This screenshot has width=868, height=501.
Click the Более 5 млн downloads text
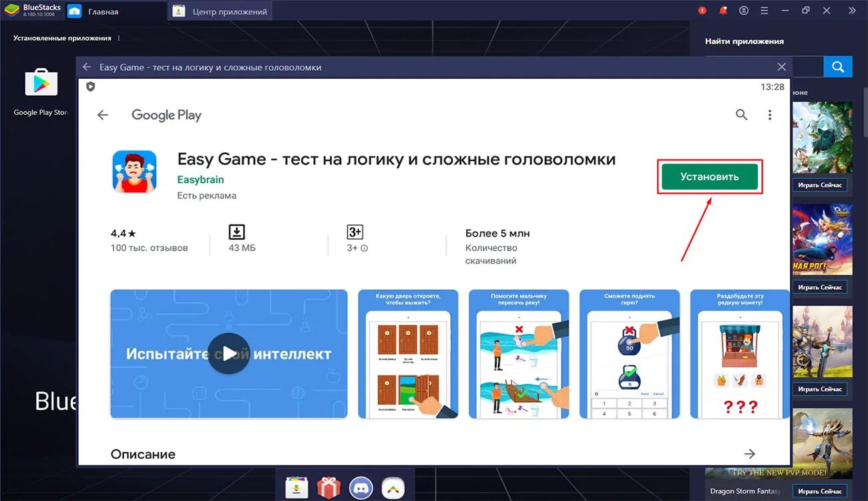(497, 233)
